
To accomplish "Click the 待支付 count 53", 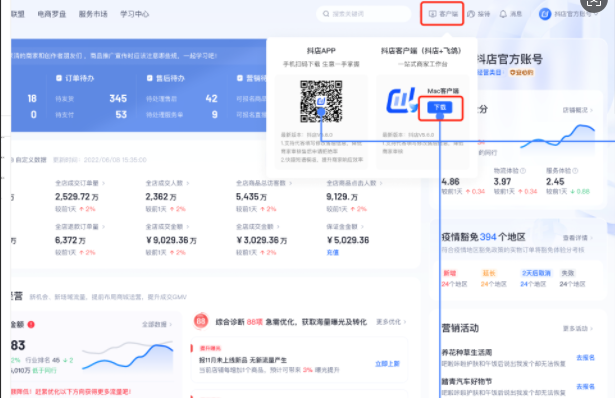I will click(x=121, y=114).
